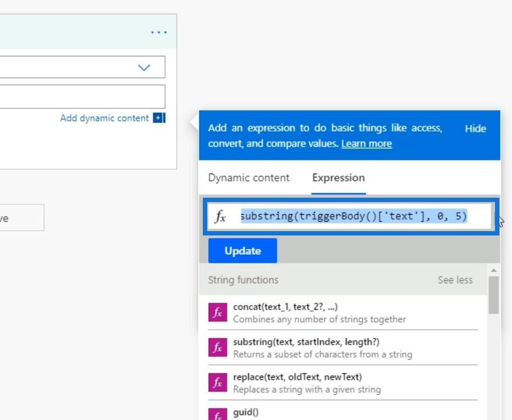Click the blue plus icon beside Add dynamic content
Screen dimensions: 512x420
click(x=159, y=118)
